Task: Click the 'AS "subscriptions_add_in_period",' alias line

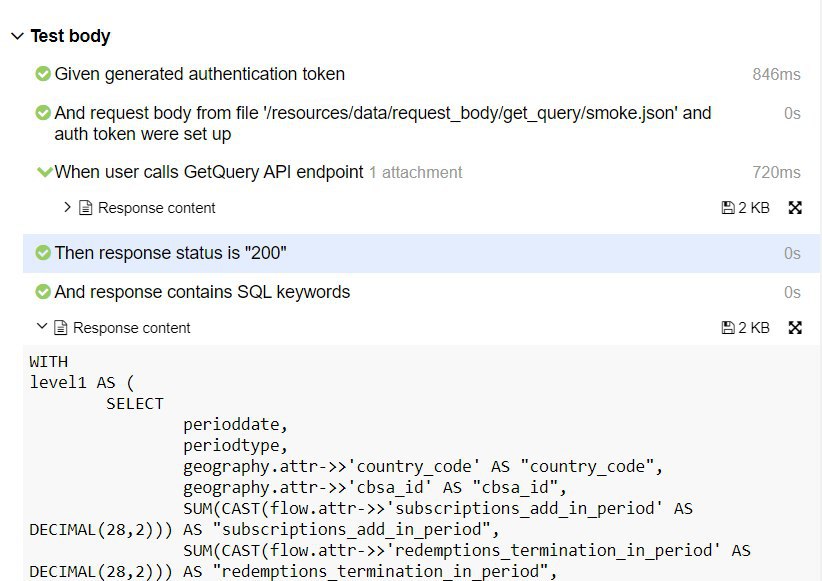Action: (x=341, y=530)
